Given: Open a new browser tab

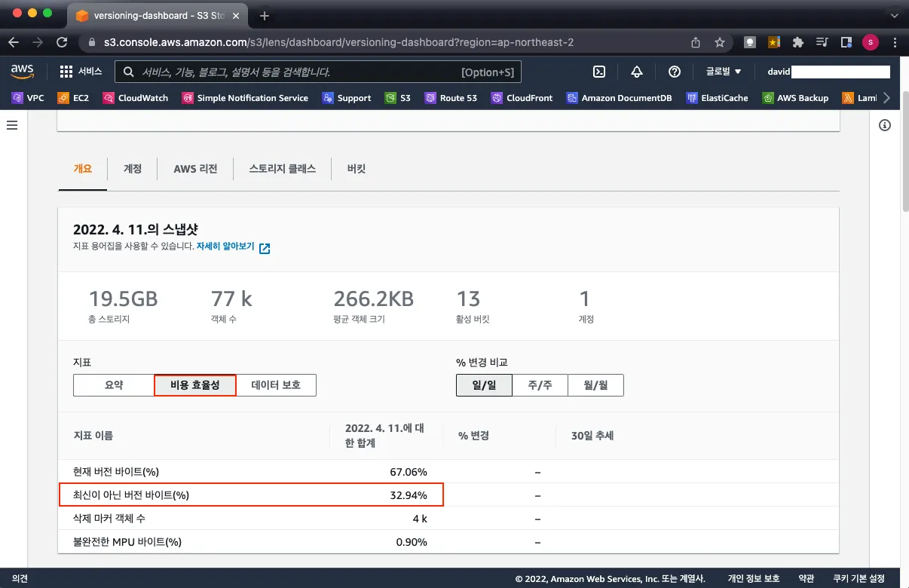Looking at the screenshot, I should [264, 16].
